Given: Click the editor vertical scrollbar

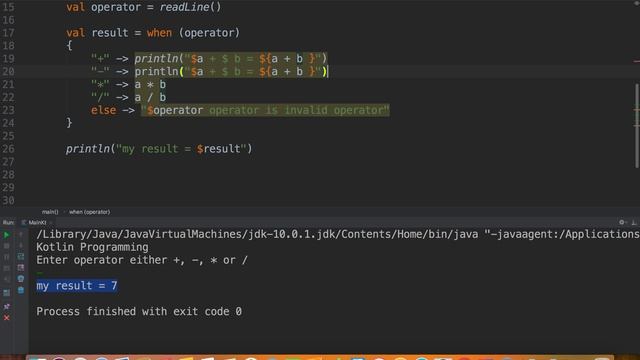Looking at the screenshot, I should [637, 126].
